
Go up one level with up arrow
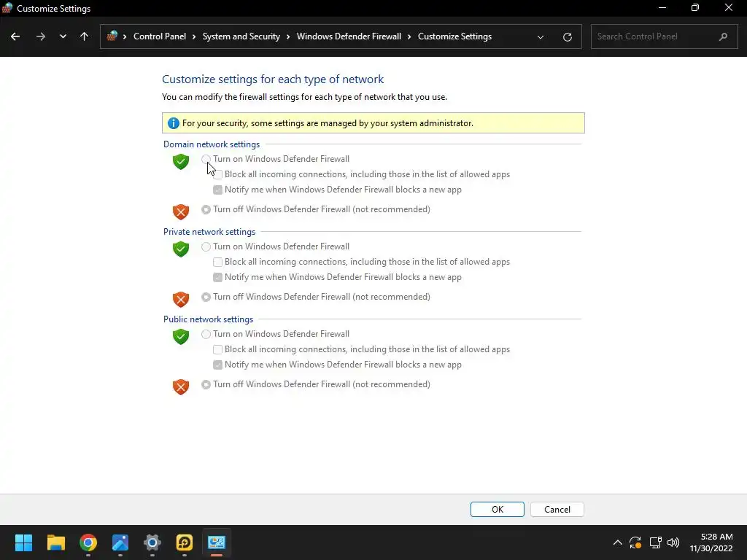85,36
